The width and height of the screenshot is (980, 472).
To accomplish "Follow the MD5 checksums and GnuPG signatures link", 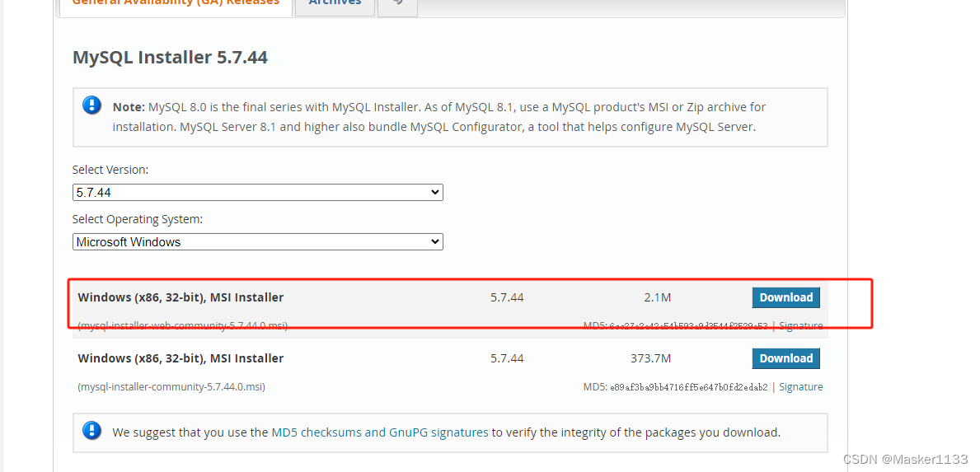I will [x=380, y=432].
